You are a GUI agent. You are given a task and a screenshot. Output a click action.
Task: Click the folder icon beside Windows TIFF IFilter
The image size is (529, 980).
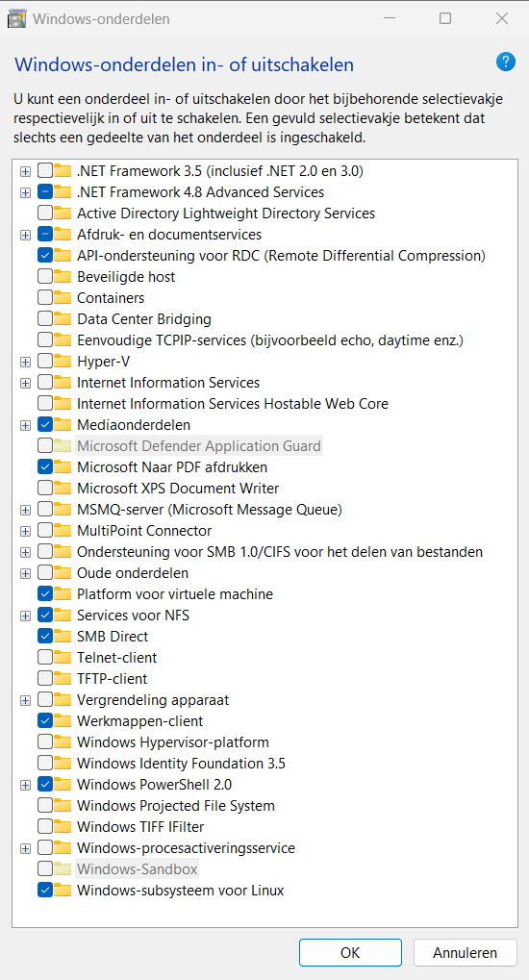pyautogui.click(x=62, y=827)
